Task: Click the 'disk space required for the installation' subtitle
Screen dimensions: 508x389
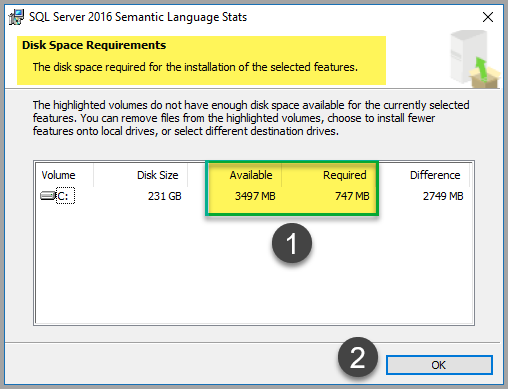Action: point(195,67)
